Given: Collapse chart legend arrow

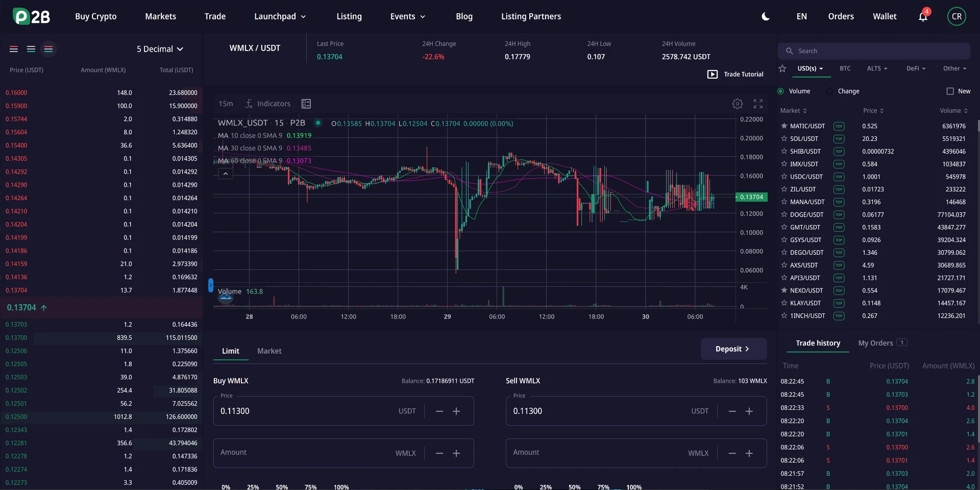Looking at the screenshot, I should point(226,174).
